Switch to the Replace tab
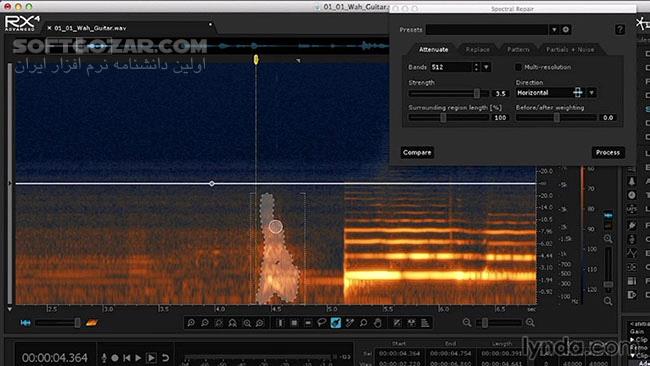 pos(478,49)
